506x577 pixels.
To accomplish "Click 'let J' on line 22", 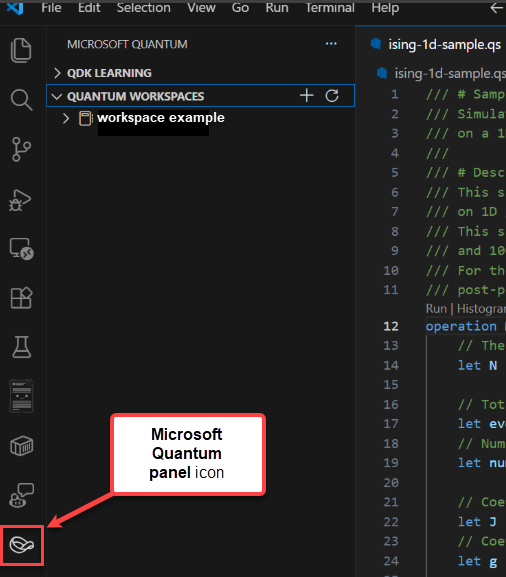I will point(478,522).
